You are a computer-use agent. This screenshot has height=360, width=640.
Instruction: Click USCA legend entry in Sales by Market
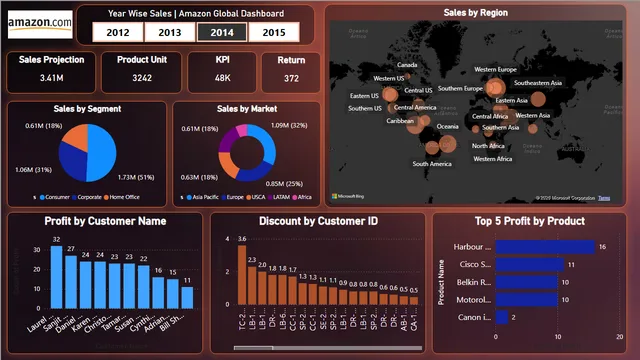256,197
